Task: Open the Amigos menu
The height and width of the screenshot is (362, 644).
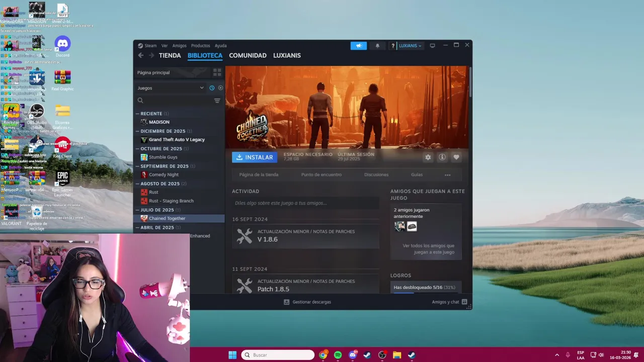Action: 179,46
